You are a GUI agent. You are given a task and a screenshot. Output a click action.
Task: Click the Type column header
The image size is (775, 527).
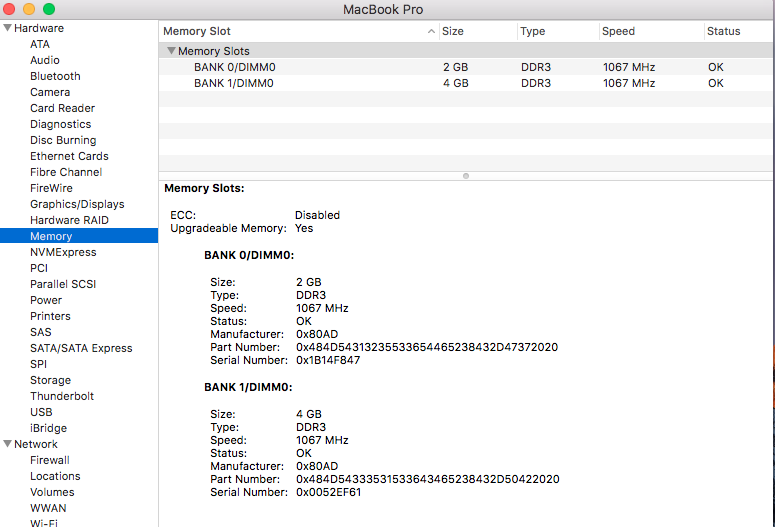tap(558, 31)
